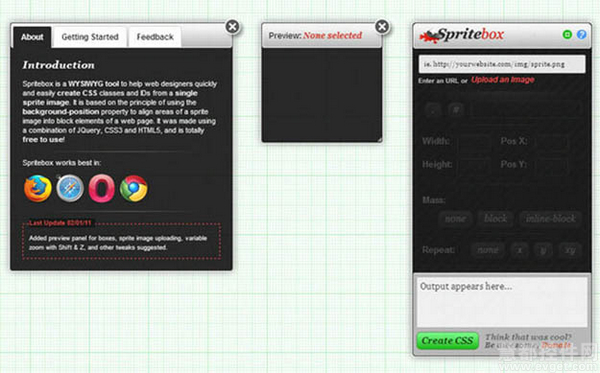
Task: Click the Safari compass icon
Action: pyautogui.click(x=70, y=188)
